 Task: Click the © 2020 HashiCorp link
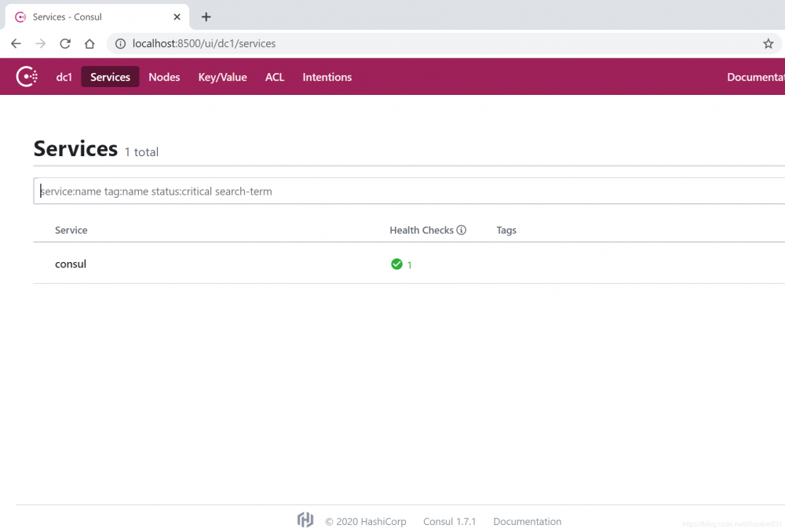pyautogui.click(x=366, y=522)
